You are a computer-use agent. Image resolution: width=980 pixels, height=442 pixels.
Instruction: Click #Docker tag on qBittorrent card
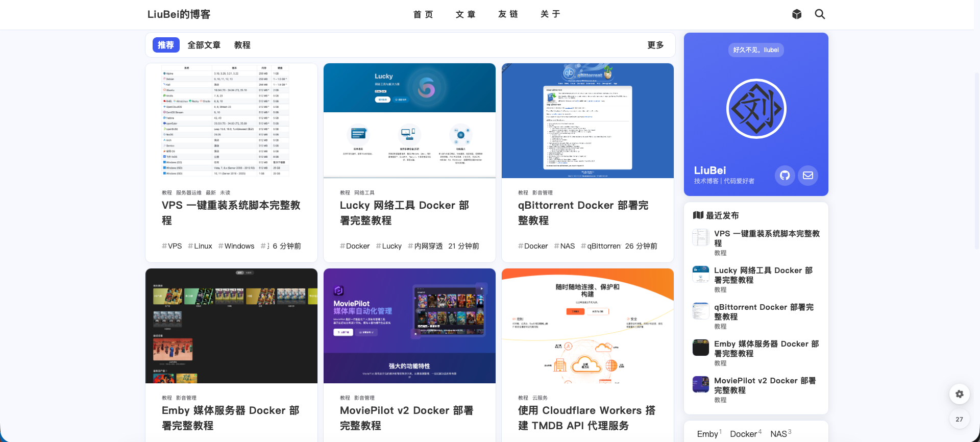533,246
